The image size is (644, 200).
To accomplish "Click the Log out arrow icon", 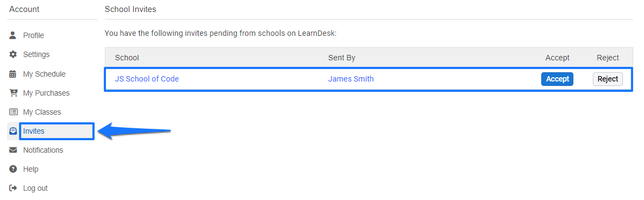I will (x=13, y=188).
